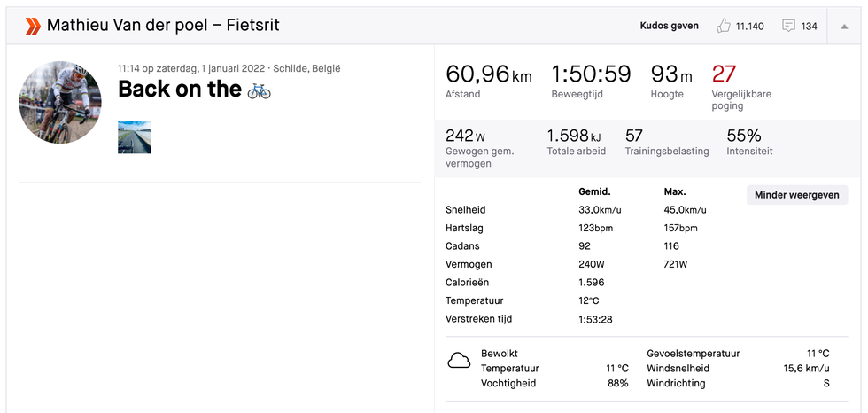Open Mathieu Van der poel's profile picture

pyautogui.click(x=60, y=103)
